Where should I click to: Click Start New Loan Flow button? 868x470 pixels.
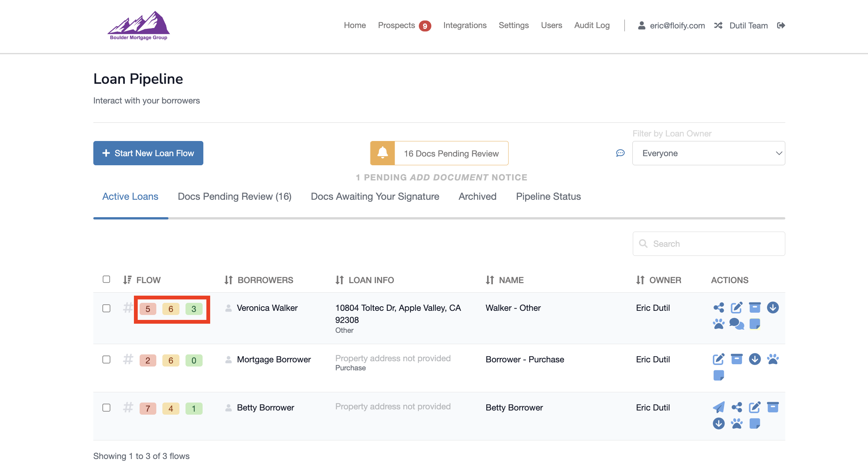(148, 153)
